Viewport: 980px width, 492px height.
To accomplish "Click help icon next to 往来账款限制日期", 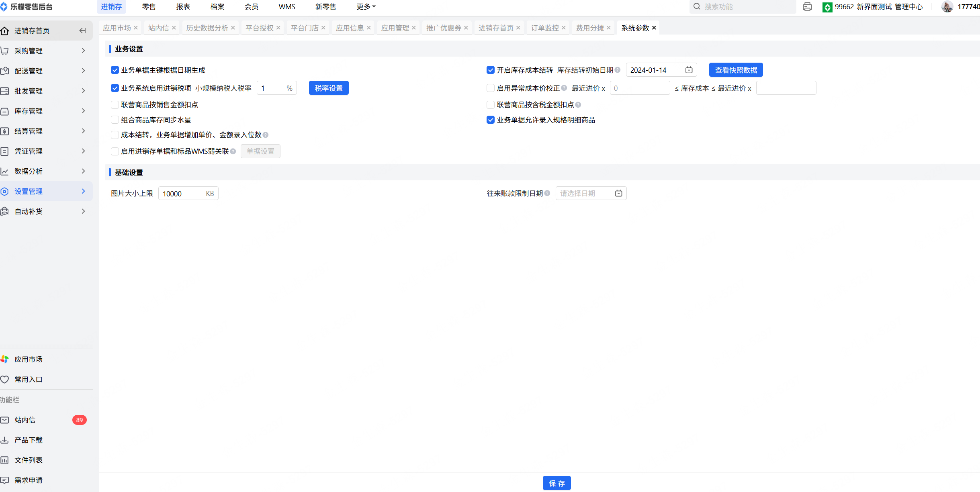I will coord(547,193).
